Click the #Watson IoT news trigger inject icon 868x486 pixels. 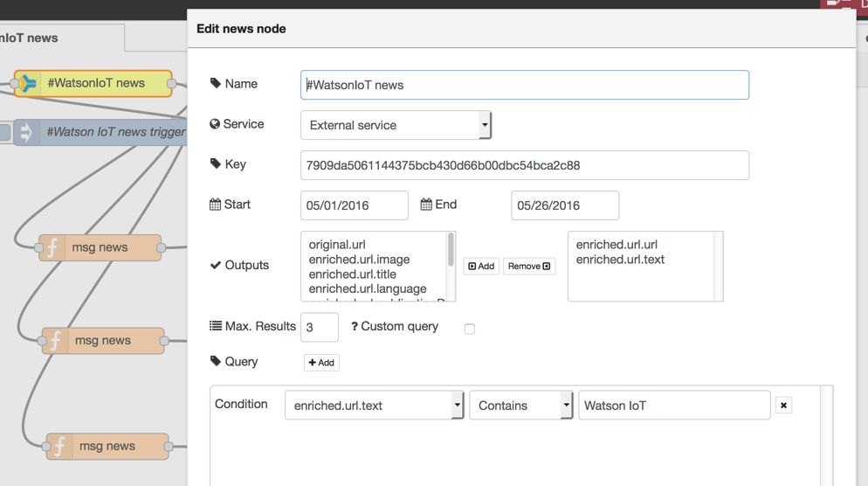[25, 133]
